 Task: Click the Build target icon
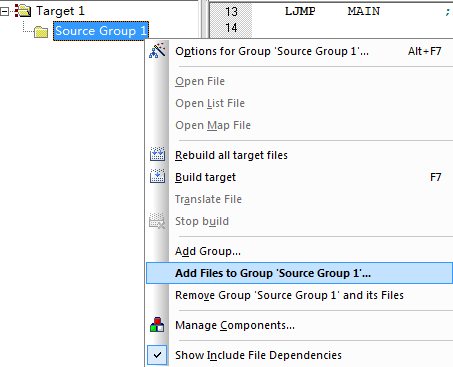157,176
